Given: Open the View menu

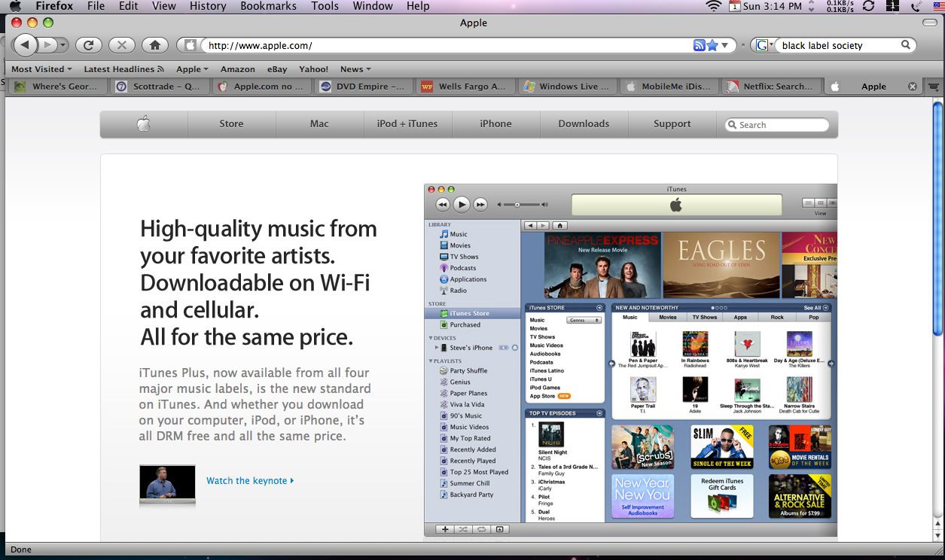Looking at the screenshot, I should click(163, 6).
